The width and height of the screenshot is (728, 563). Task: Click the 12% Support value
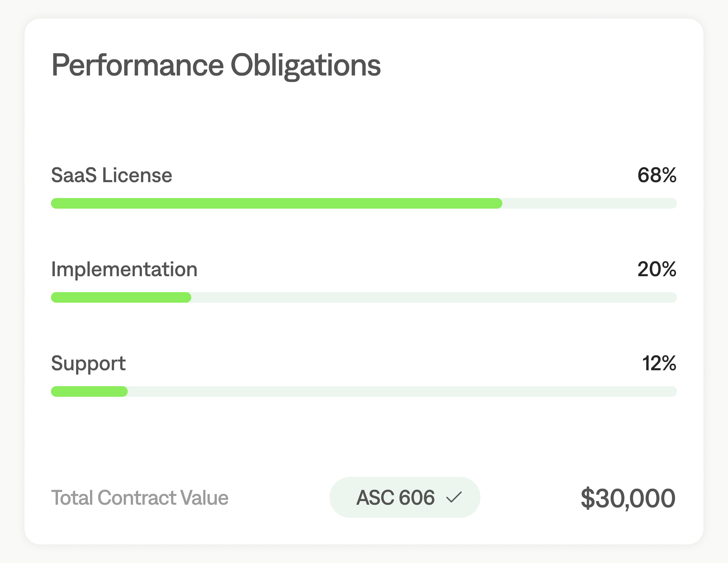click(x=659, y=363)
